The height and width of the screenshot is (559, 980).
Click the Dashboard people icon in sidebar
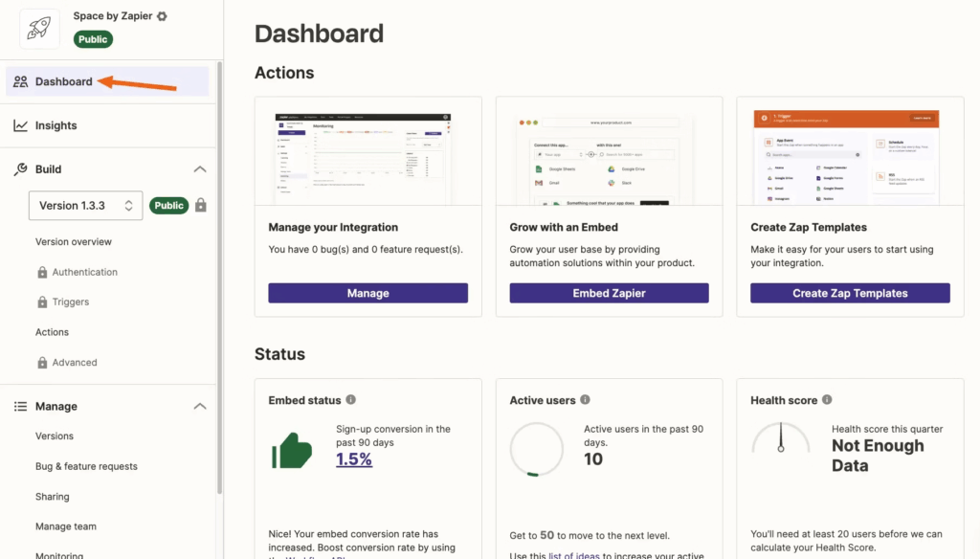[21, 81]
